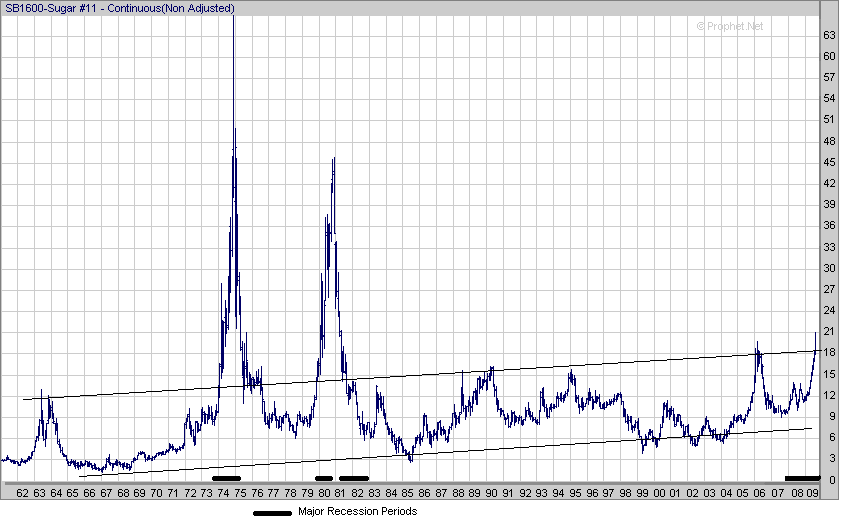Click year label 97 on time axis

click(x=608, y=493)
